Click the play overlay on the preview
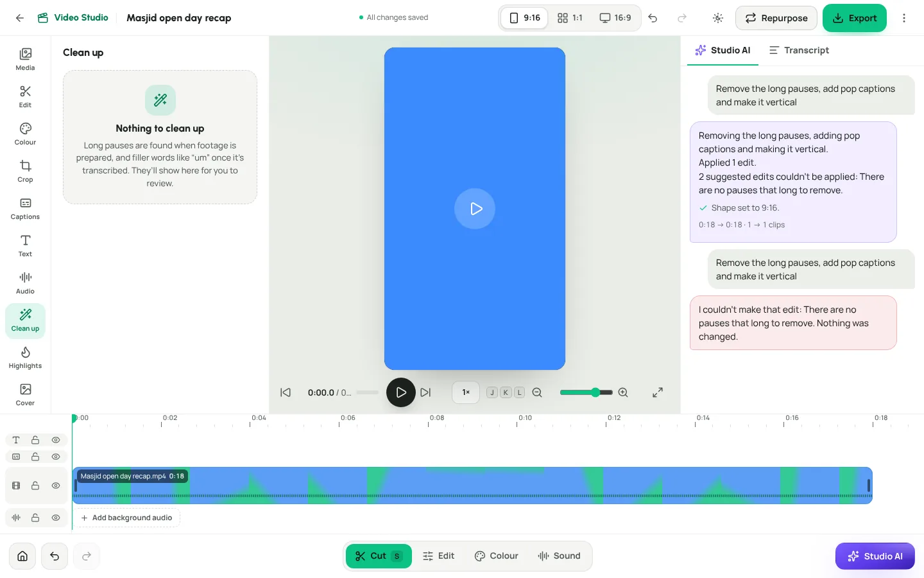 [475, 209]
